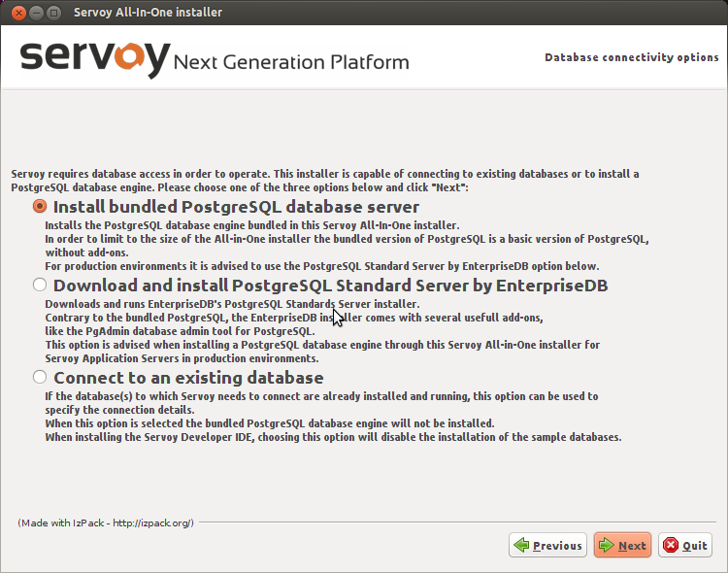Go to the Next installer step
This screenshot has height=573, width=728.
tap(622, 545)
